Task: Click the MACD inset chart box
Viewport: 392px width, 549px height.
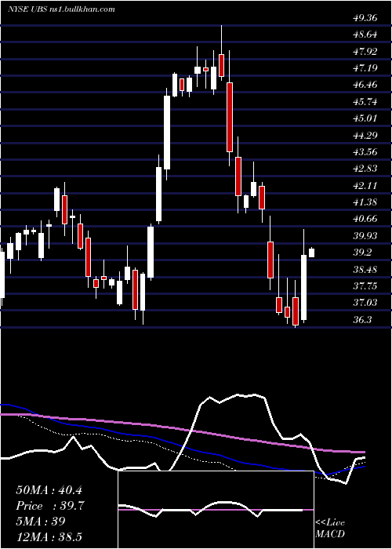Action: tap(216, 510)
